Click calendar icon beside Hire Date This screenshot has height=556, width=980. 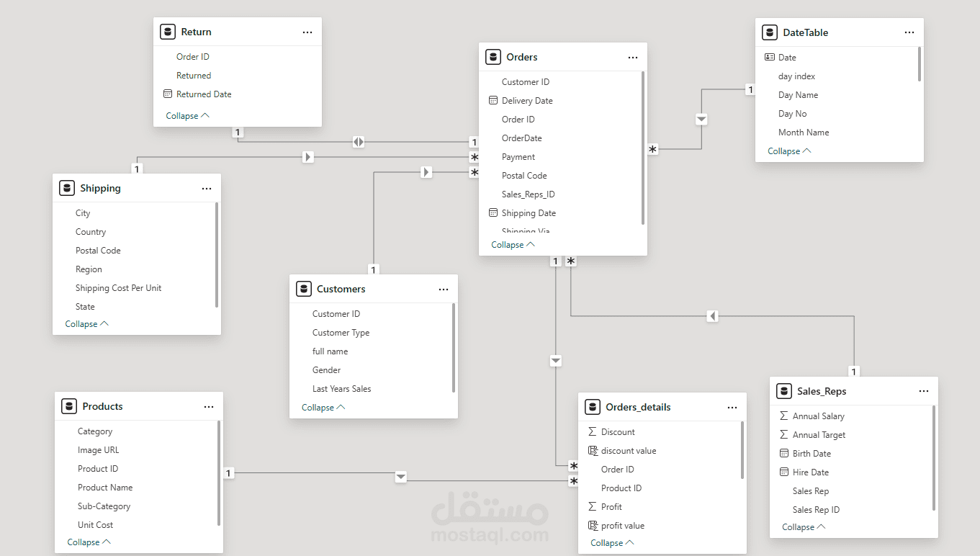pyautogui.click(x=784, y=472)
